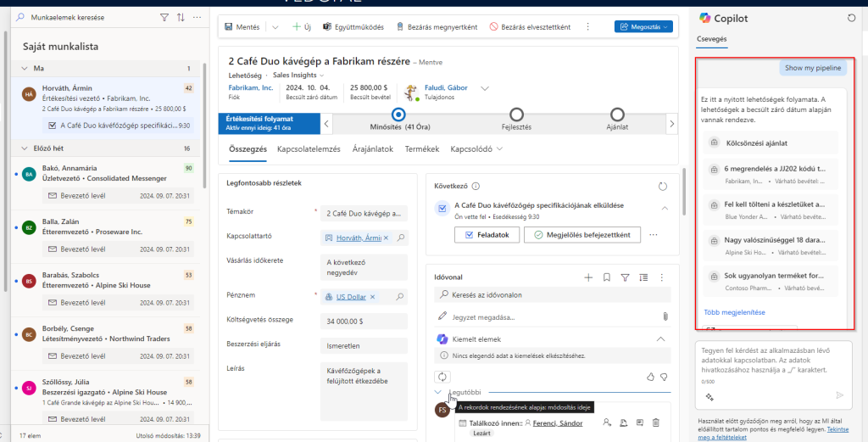Remove US Dollar currency value

click(373, 297)
